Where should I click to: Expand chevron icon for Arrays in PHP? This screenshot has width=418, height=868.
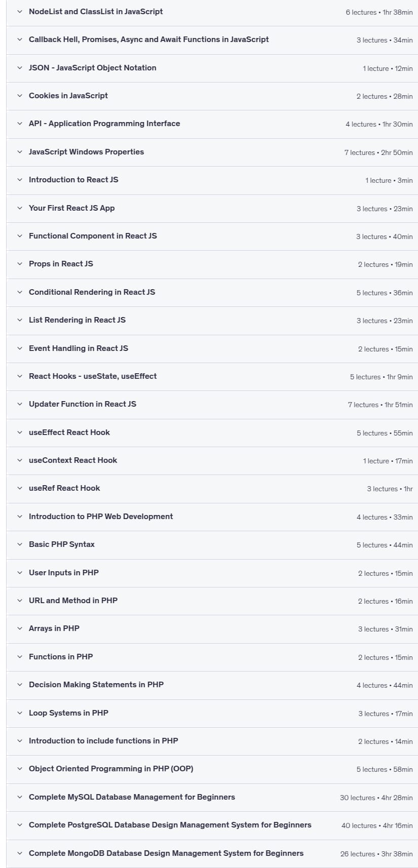20,628
